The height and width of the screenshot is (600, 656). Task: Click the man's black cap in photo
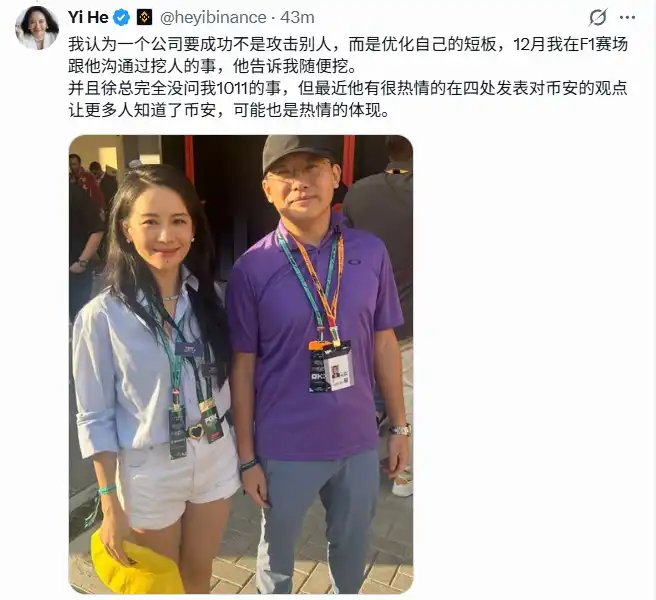pyautogui.click(x=295, y=151)
